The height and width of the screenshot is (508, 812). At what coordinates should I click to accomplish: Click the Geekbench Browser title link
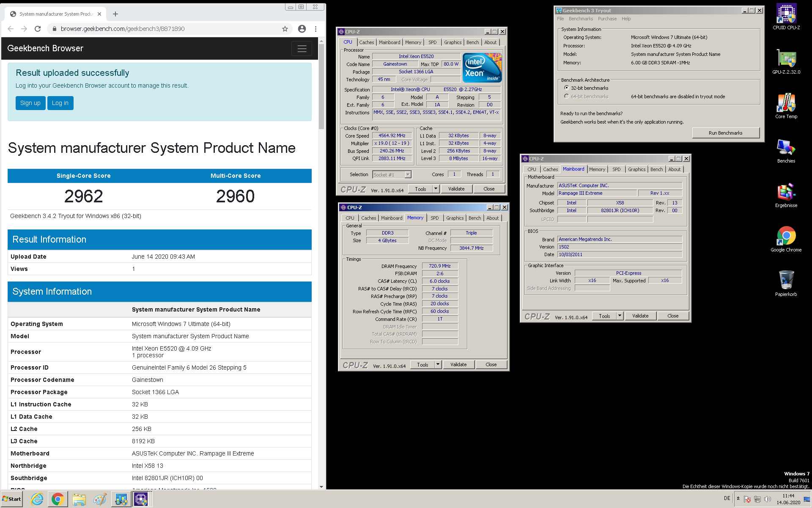coord(45,48)
